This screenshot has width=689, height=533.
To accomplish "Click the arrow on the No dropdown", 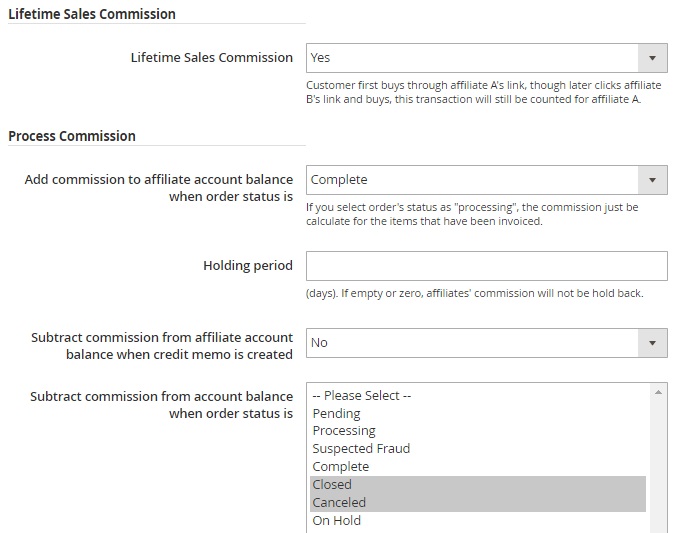I will (652, 342).
